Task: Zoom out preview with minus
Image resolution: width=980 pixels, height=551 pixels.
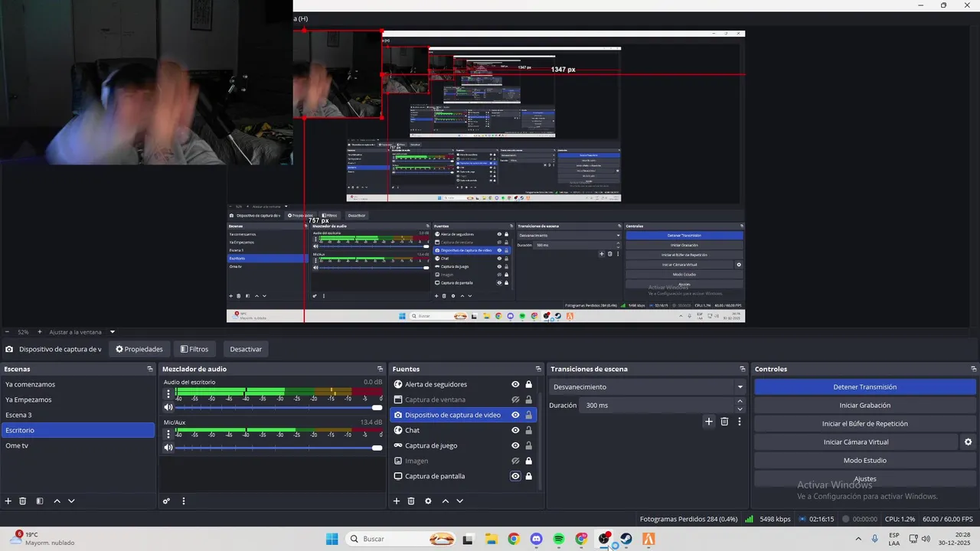Action: point(8,332)
